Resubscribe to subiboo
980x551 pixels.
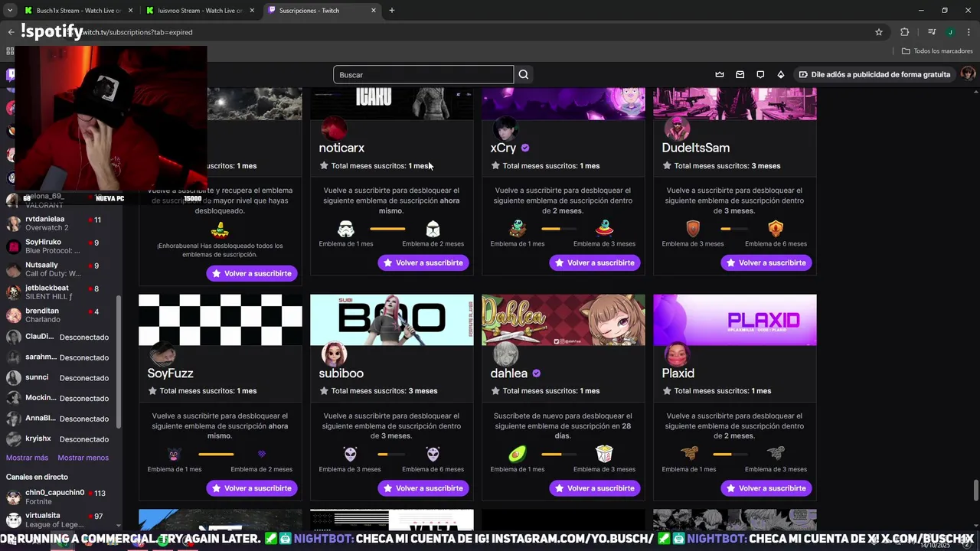tap(423, 488)
